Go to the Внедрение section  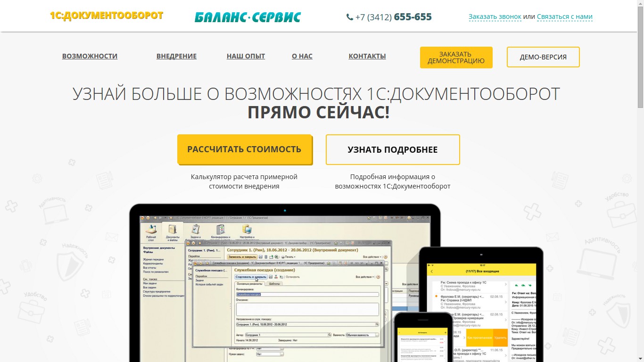176,56
